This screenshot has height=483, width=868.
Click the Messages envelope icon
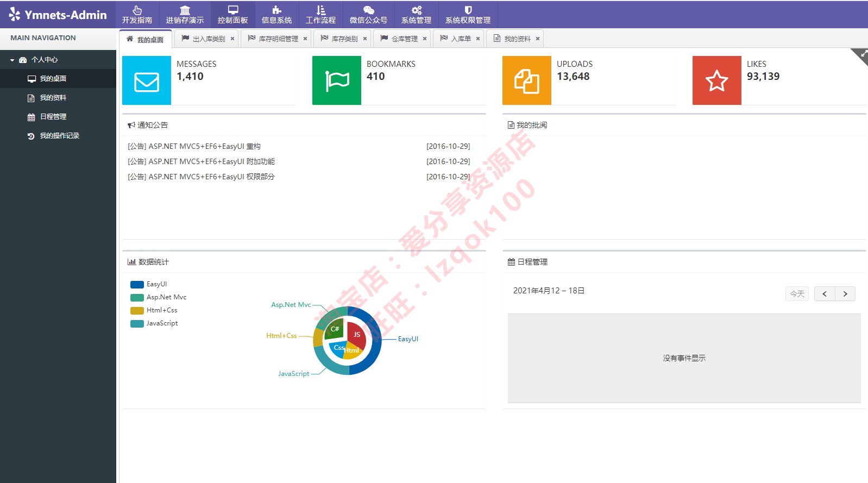coord(147,80)
